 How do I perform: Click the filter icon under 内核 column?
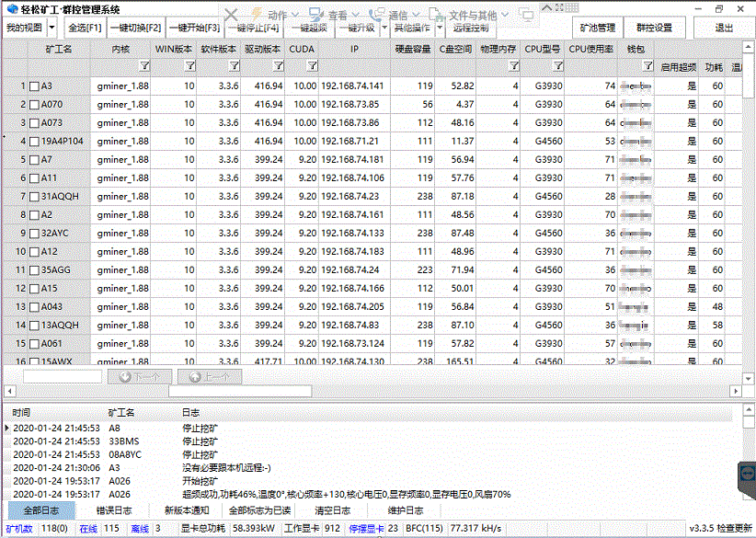pyautogui.click(x=144, y=66)
